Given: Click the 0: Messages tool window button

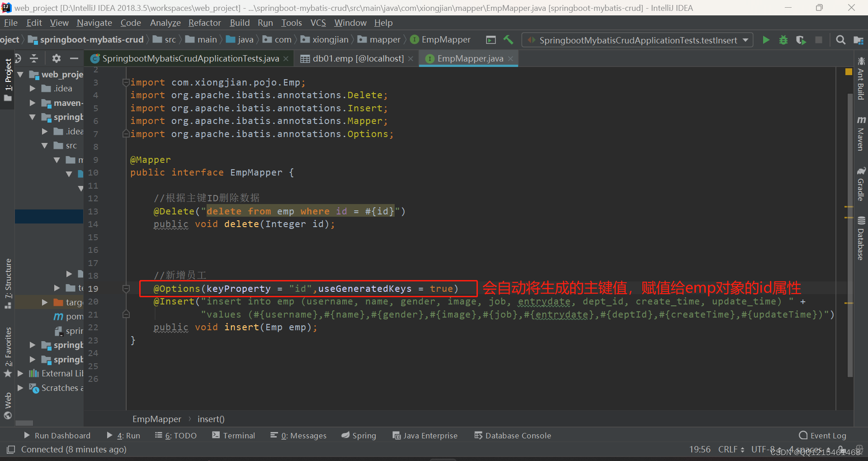Looking at the screenshot, I should 298,435.
